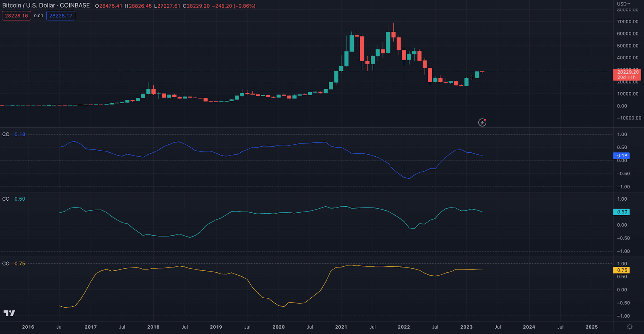Select Bitcoin / U.S. Dollar symbol title
The height and width of the screenshot is (334, 644).
[x=46, y=6]
